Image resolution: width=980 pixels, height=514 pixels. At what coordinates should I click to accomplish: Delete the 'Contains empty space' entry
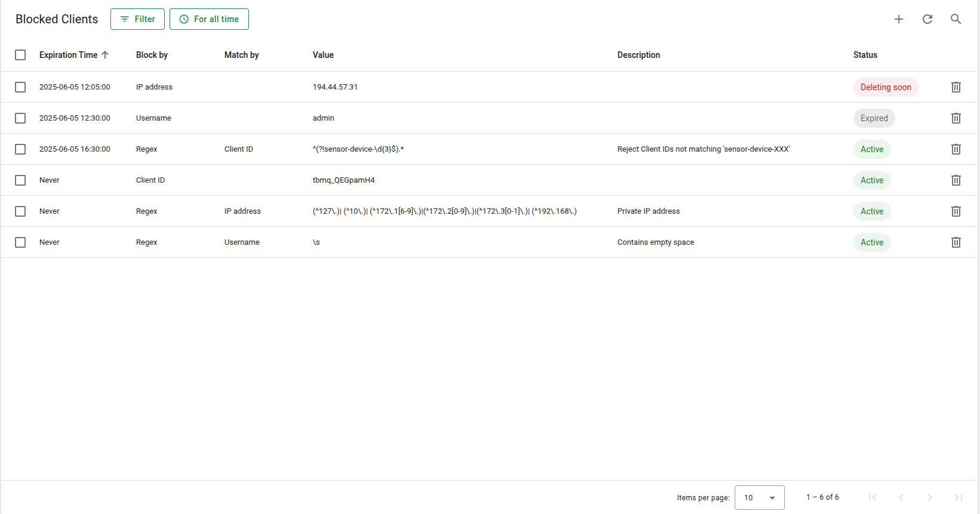click(956, 242)
